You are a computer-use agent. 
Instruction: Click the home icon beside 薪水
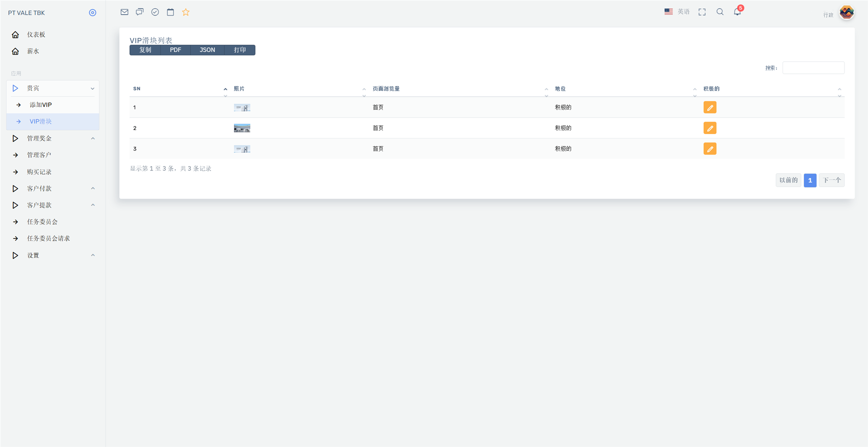click(16, 51)
